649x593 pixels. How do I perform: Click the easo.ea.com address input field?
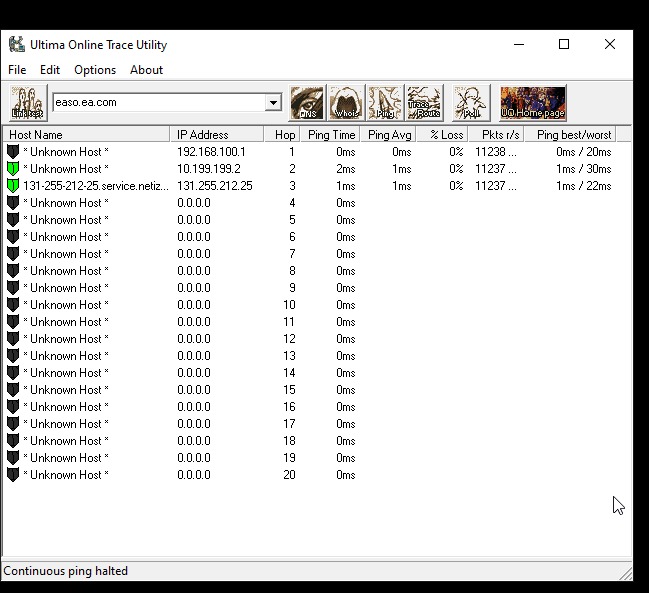(x=157, y=103)
